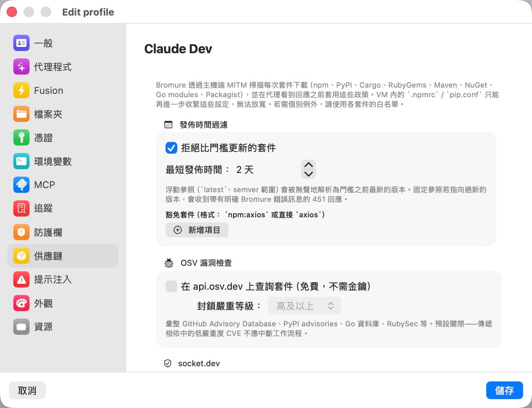The height and width of the screenshot is (408, 532).
Task: Click 儲存 to save the profile
Action: click(x=505, y=391)
